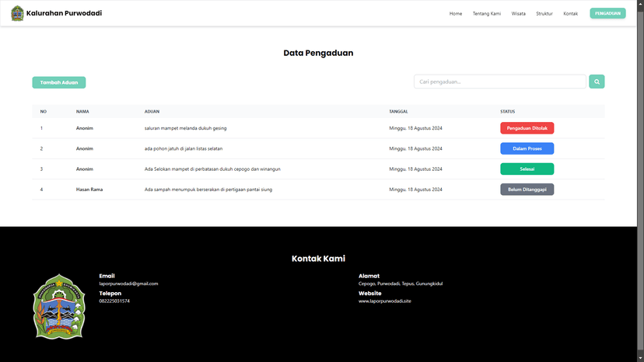The image size is (644, 362).
Task: Click the phone number 082225031574
Action: coord(114,301)
